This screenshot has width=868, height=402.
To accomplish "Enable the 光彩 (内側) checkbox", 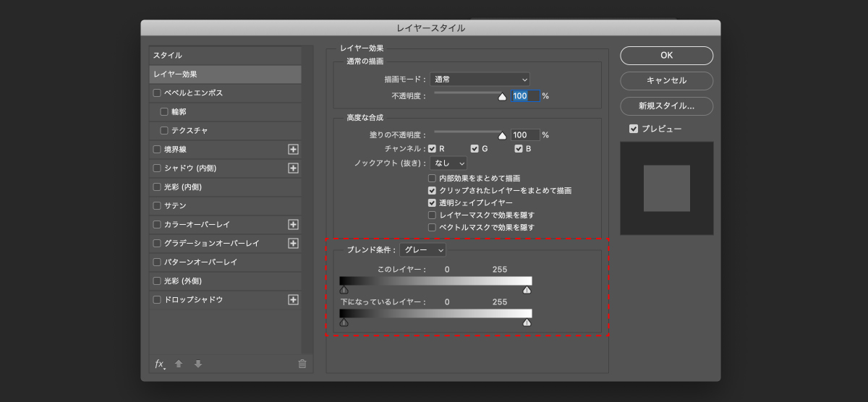I will click(x=157, y=187).
